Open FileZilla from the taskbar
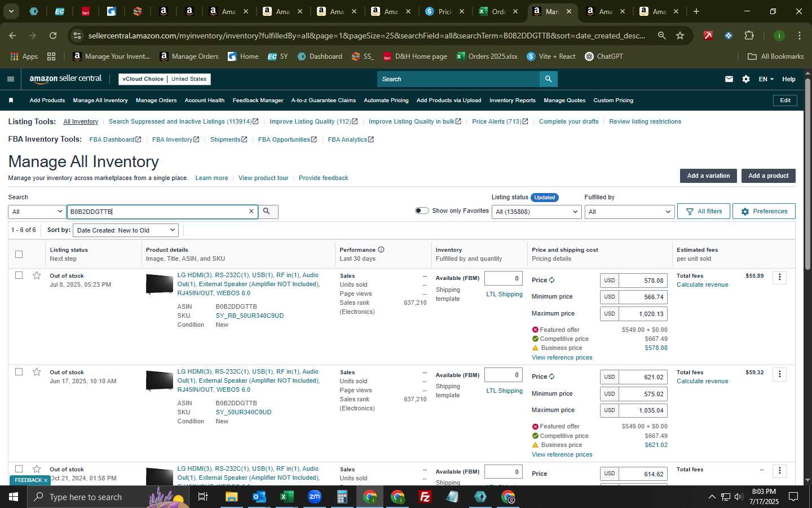The width and height of the screenshot is (812, 508). [425, 497]
